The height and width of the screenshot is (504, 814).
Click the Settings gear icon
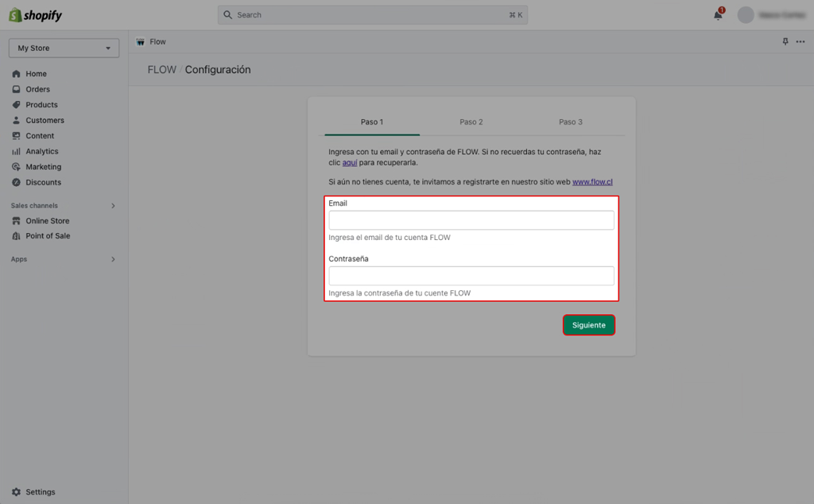pyautogui.click(x=16, y=492)
